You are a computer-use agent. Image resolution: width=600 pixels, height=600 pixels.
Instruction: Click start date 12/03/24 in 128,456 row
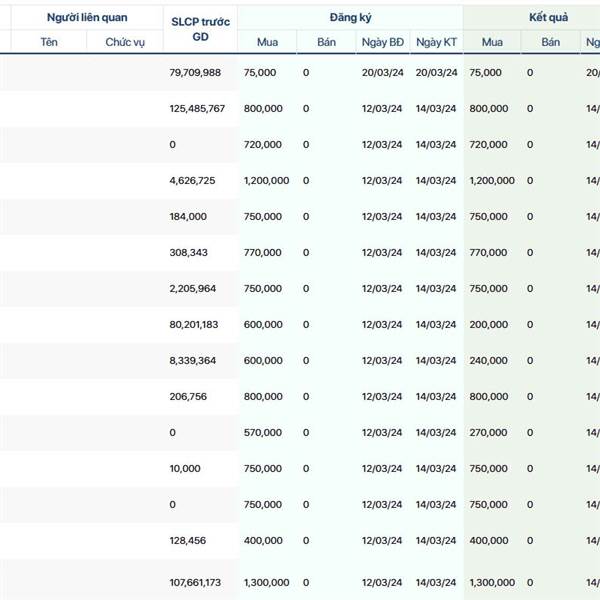pos(382,540)
